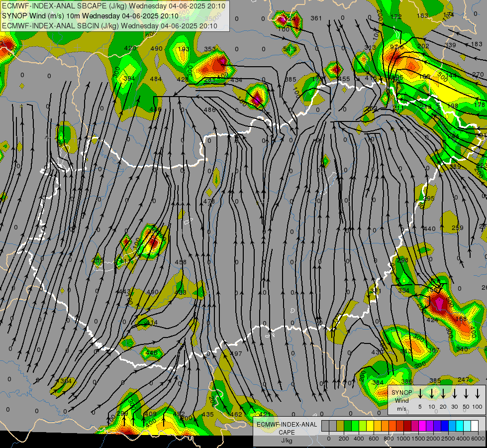This screenshot has width=487, height=448.
Task: Click the SBCIN title line in header
Action: [x=109, y=26]
